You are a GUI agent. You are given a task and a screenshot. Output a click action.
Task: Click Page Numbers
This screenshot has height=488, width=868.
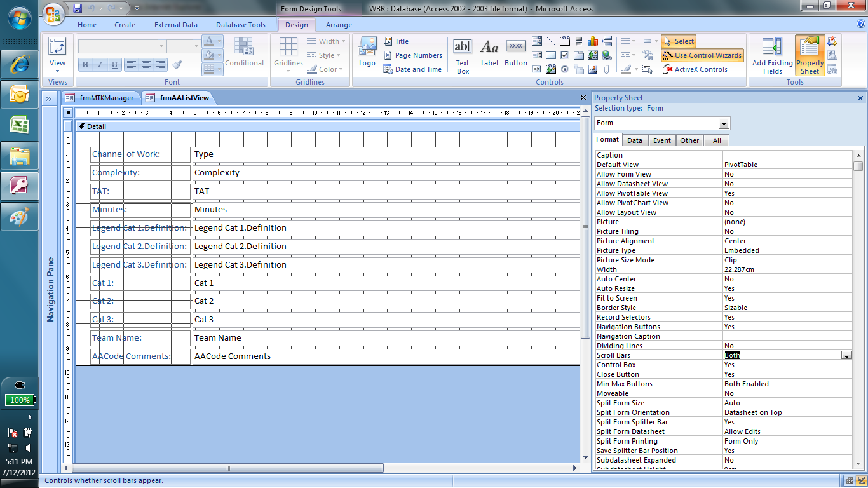413,55
